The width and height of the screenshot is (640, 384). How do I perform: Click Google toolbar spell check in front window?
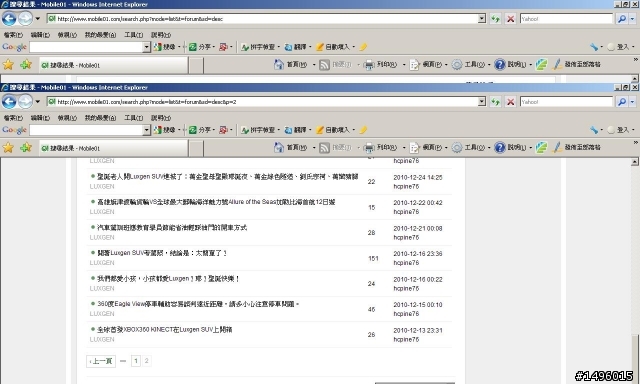258,130
